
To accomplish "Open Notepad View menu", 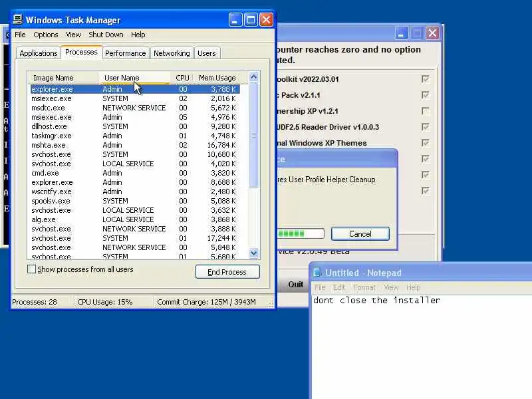I will 391,288.
